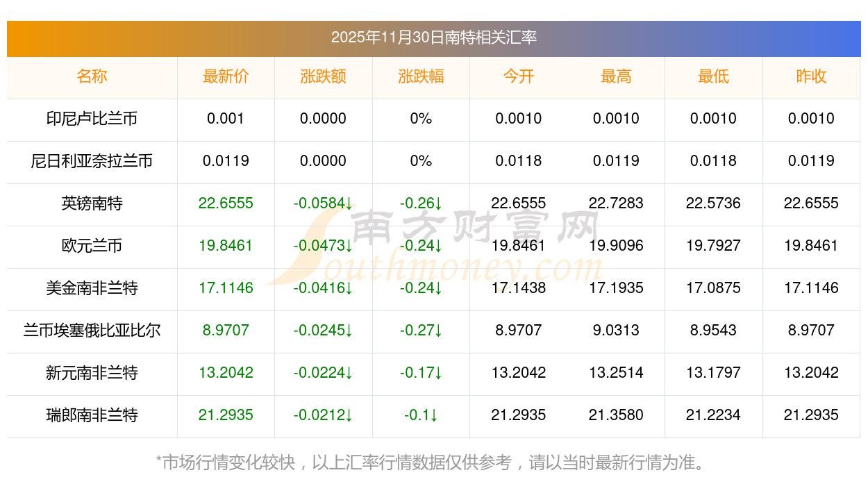
Task: Select high value 13.2514
Action: click(616, 373)
